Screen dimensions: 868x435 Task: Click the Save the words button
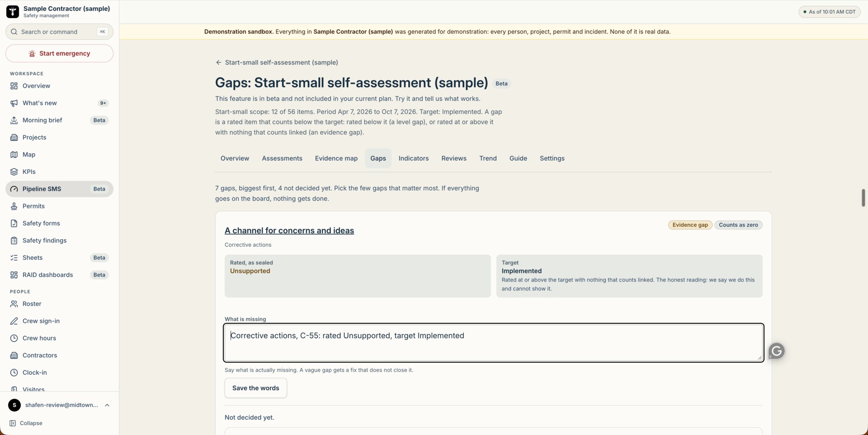255,388
